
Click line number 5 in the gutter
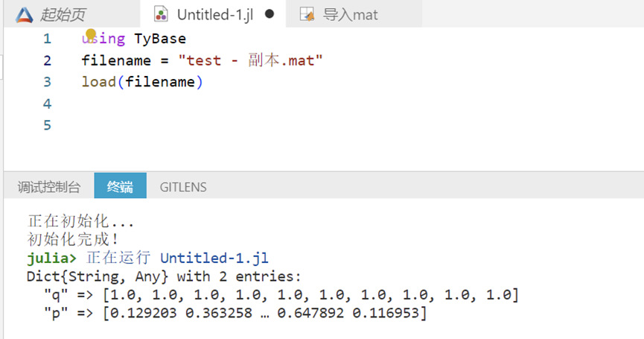point(47,125)
